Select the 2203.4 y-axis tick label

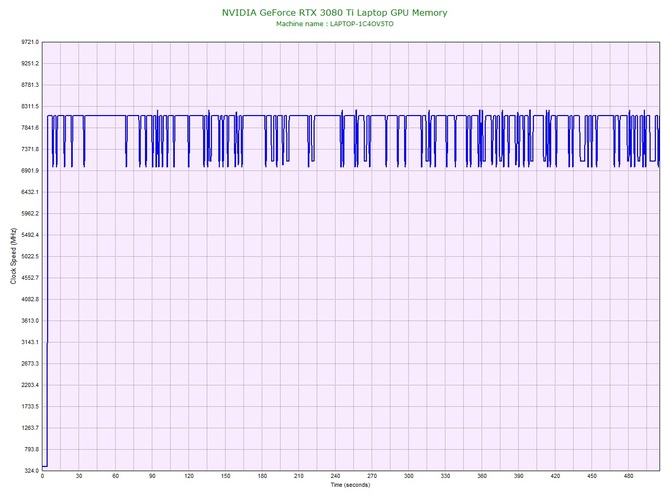(x=30, y=385)
